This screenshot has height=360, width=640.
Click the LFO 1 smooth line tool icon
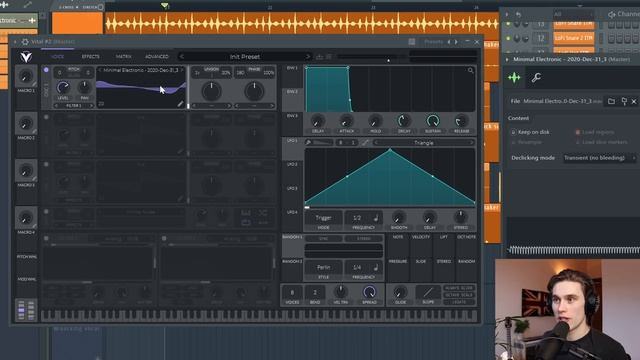[365, 142]
